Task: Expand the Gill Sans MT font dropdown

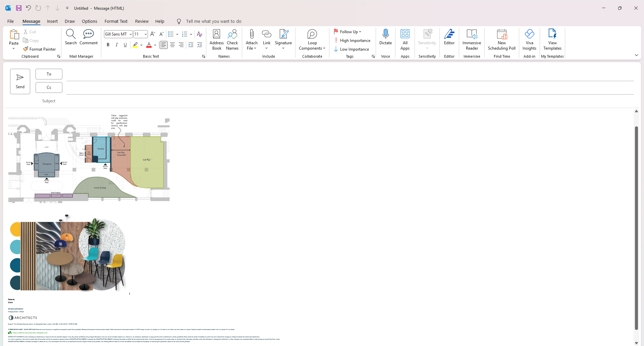Action: pos(130,34)
